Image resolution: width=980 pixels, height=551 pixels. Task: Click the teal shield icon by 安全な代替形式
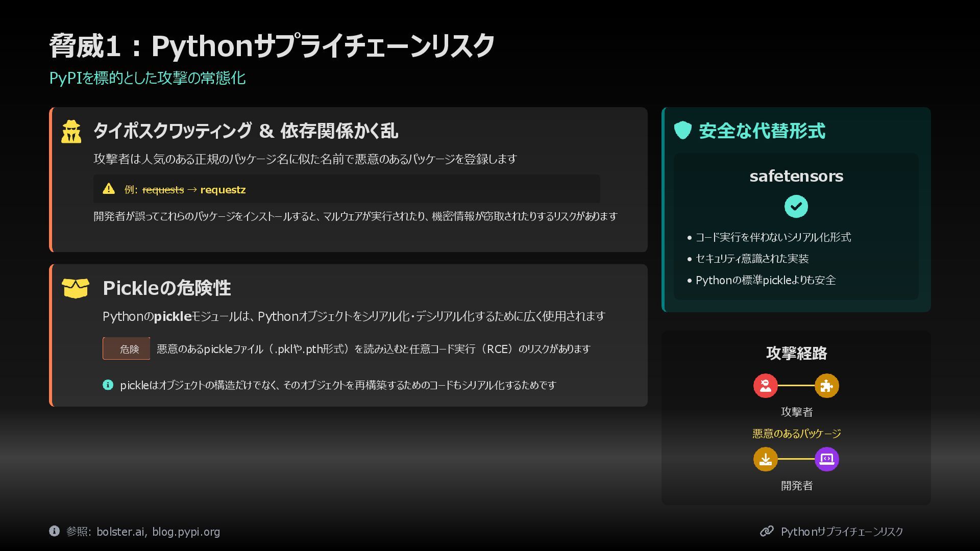(682, 130)
